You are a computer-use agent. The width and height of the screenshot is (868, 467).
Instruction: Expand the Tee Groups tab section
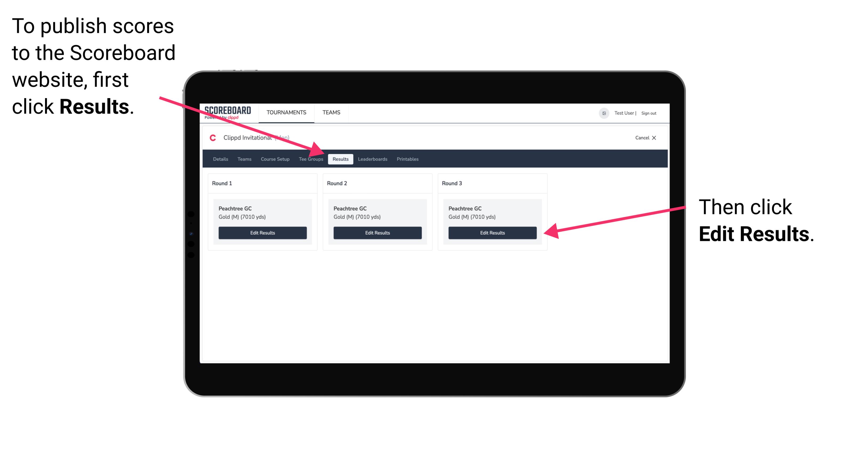click(x=311, y=159)
